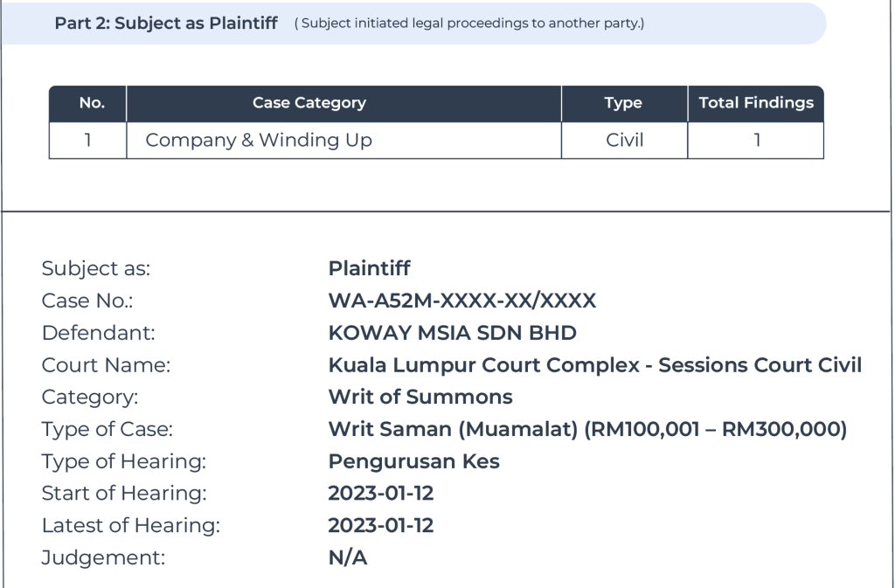Image resolution: width=895 pixels, height=588 pixels.
Task: Click the Civil type cell
Action: pos(624,140)
